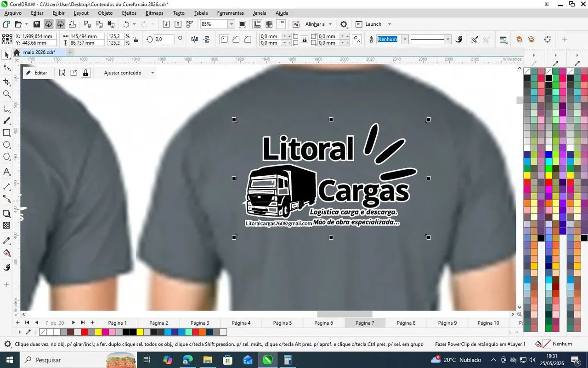Select the Pick tool in toolbox
The width and height of the screenshot is (588, 368).
click(x=6, y=55)
